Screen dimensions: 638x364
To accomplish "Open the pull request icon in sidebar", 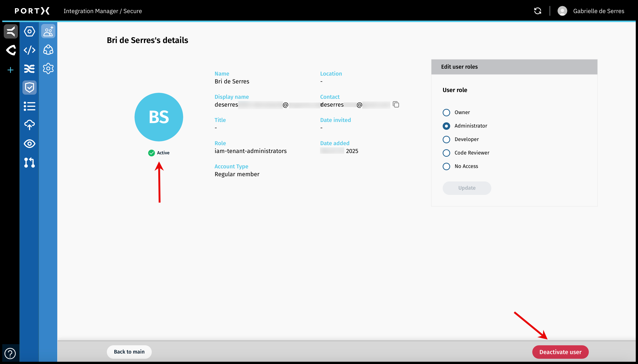I will [30, 163].
